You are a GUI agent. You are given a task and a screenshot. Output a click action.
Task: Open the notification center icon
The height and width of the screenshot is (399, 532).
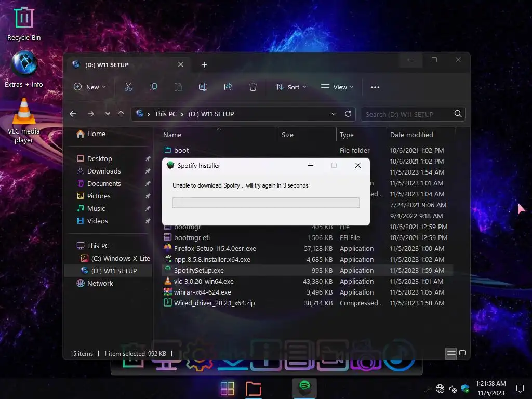[x=520, y=389]
